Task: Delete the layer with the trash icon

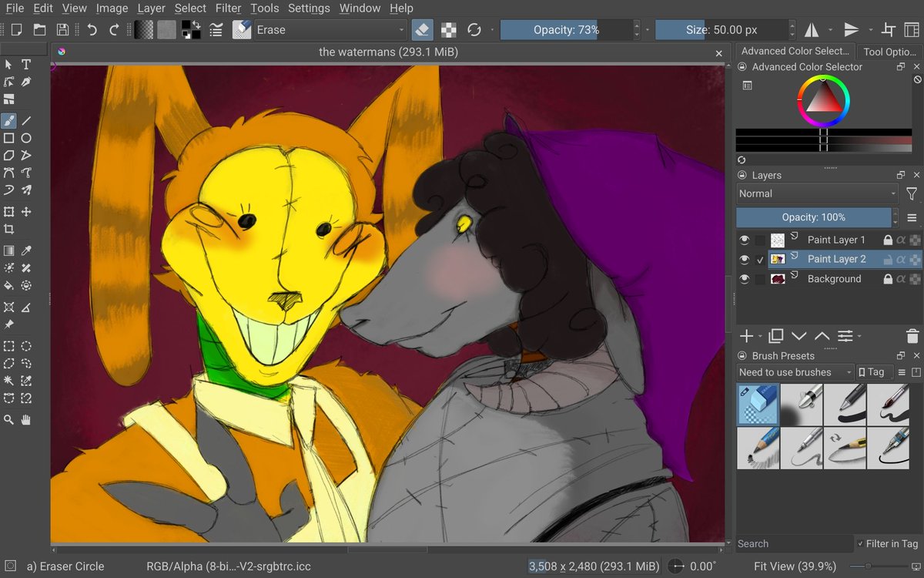Action: [x=912, y=336]
